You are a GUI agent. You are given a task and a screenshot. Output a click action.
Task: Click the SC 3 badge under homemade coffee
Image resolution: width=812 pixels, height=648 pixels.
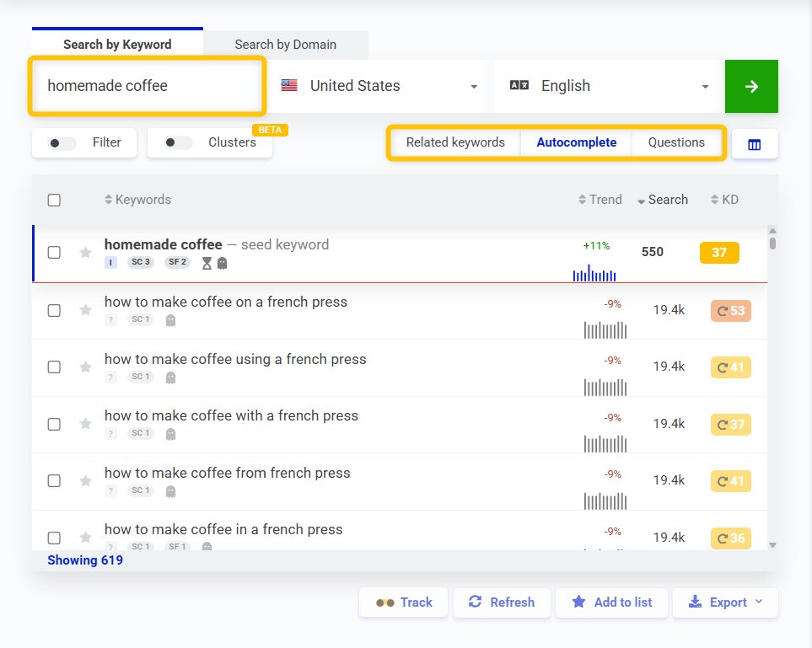point(141,263)
